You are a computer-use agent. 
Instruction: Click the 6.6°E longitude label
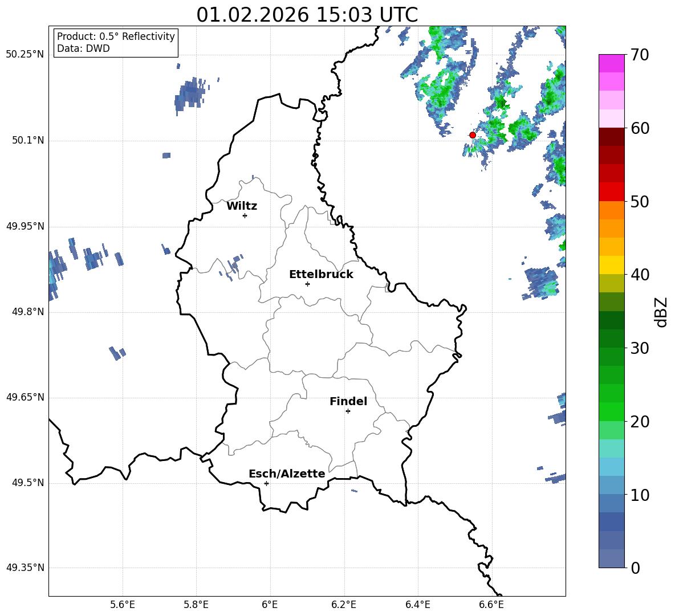(491, 605)
